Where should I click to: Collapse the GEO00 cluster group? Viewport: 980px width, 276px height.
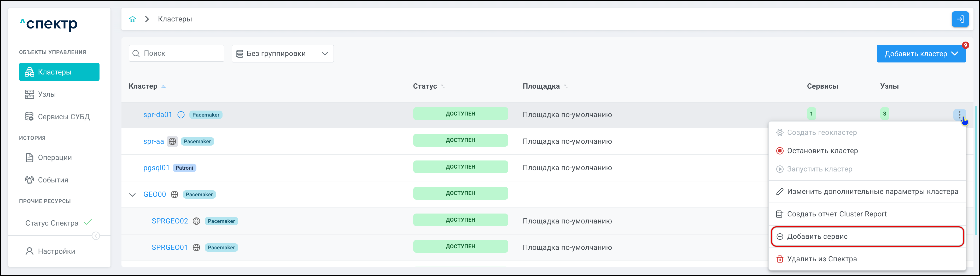(132, 194)
